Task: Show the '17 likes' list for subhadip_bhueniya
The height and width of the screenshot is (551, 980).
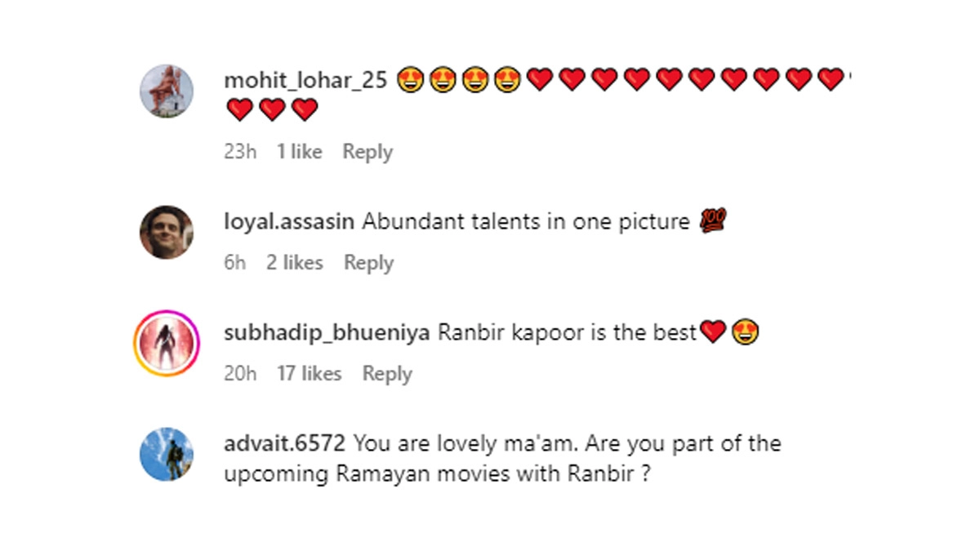Action: coord(310,374)
